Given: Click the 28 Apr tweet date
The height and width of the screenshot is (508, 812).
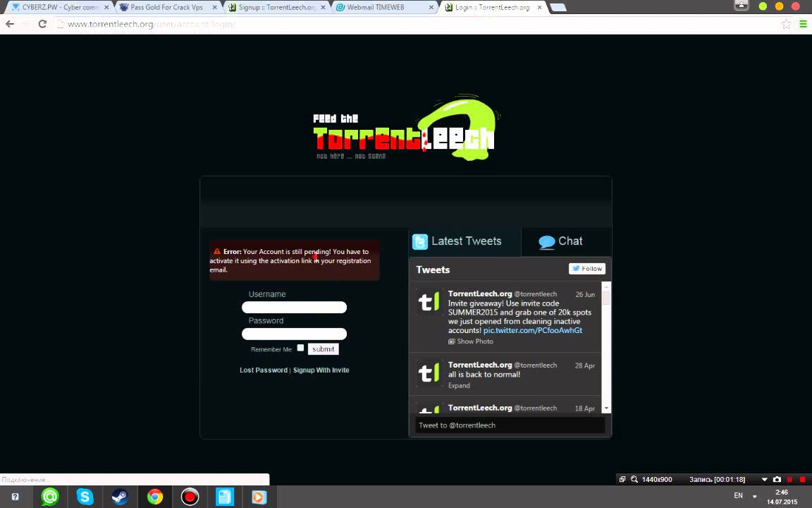Looking at the screenshot, I should (584, 365).
